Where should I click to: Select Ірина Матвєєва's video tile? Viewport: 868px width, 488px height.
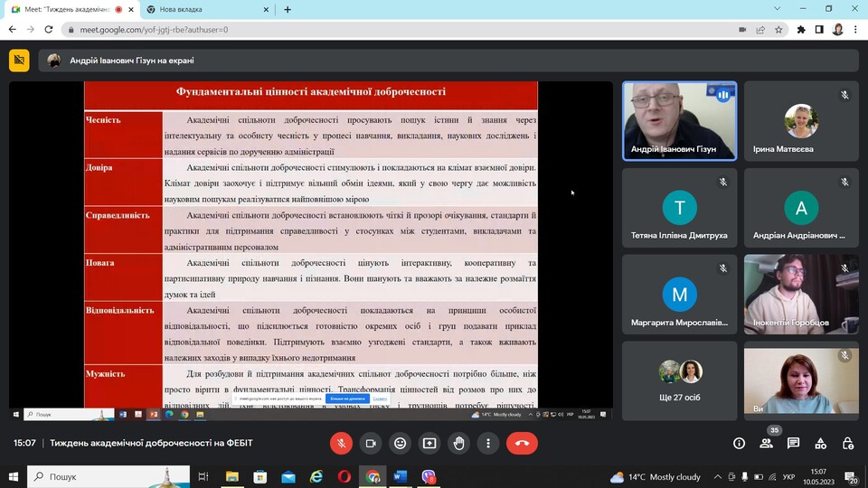pyautogui.click(x=800, y=122)
